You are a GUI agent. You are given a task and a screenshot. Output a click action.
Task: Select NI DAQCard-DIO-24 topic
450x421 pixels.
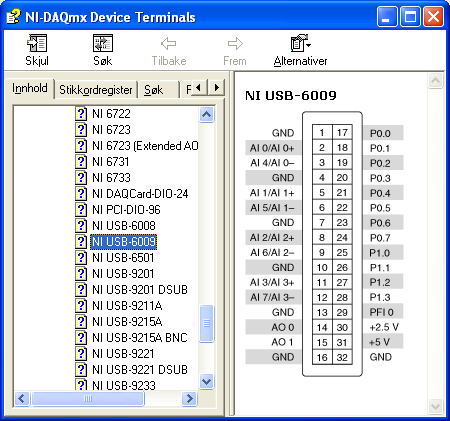140,194
